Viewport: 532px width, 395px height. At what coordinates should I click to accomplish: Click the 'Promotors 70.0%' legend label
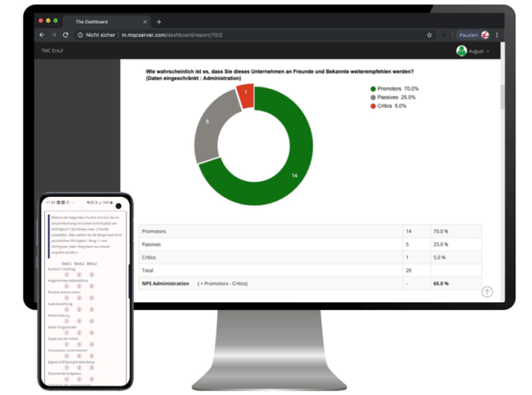[398, 89]
